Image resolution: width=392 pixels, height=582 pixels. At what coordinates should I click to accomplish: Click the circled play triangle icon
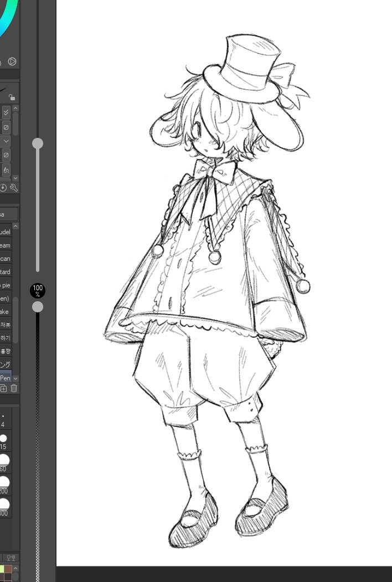[x=12, y=61]
